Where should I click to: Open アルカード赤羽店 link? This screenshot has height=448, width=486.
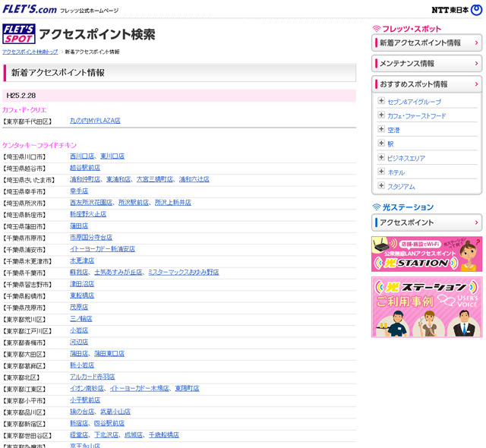coord(93,377)
